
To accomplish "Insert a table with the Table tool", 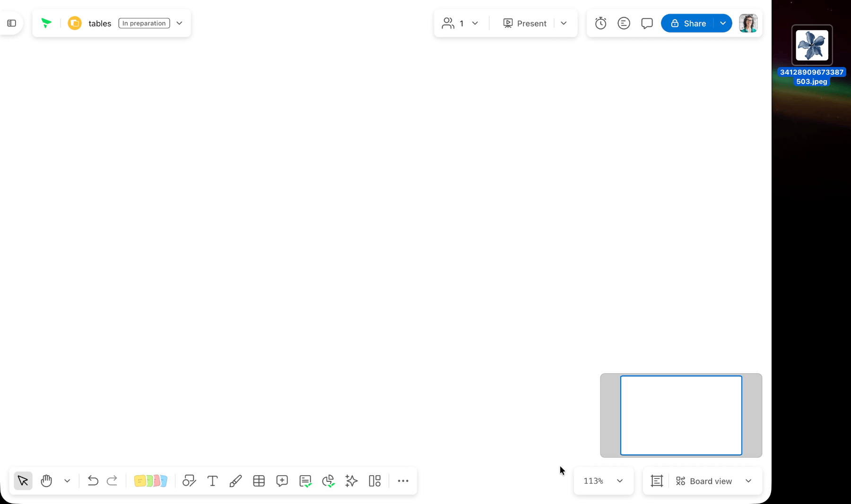I will [259, 481].
